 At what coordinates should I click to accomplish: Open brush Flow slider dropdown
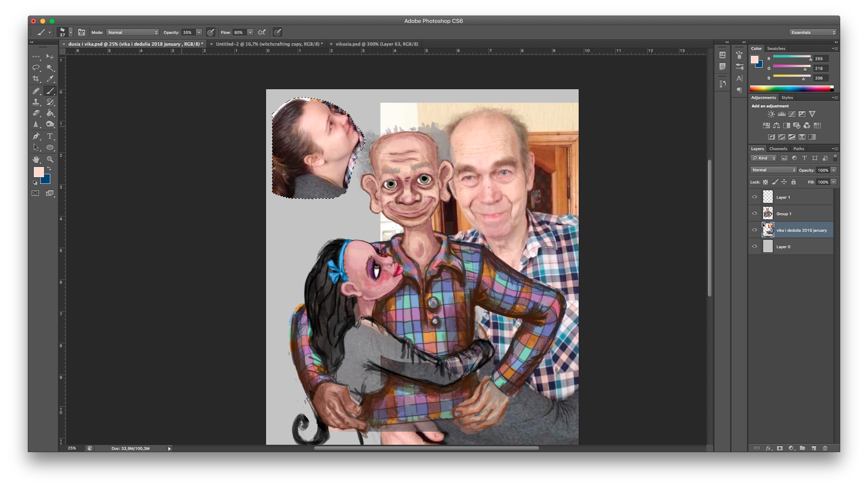click(x=250, y=33)
